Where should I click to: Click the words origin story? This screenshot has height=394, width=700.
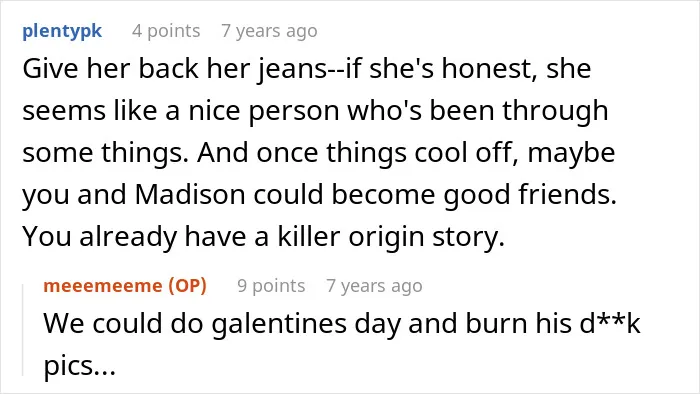click(x=426, y=237)
